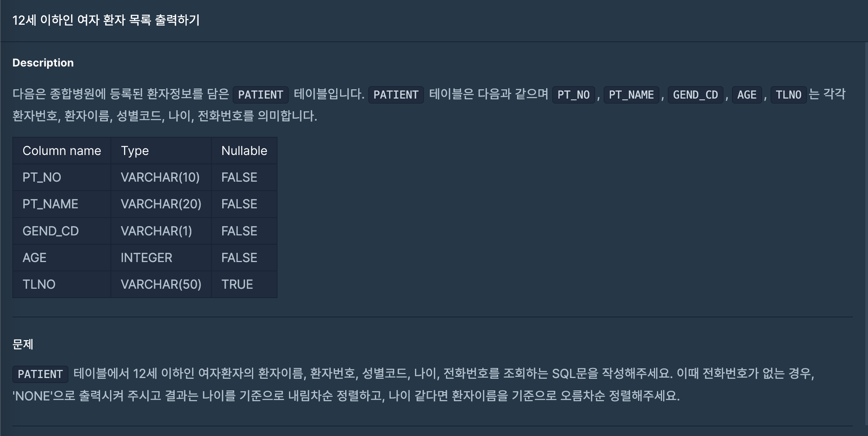Click the VARCHAR(50) type cell
The image size is (868, 436).
[x=161, y=284]
